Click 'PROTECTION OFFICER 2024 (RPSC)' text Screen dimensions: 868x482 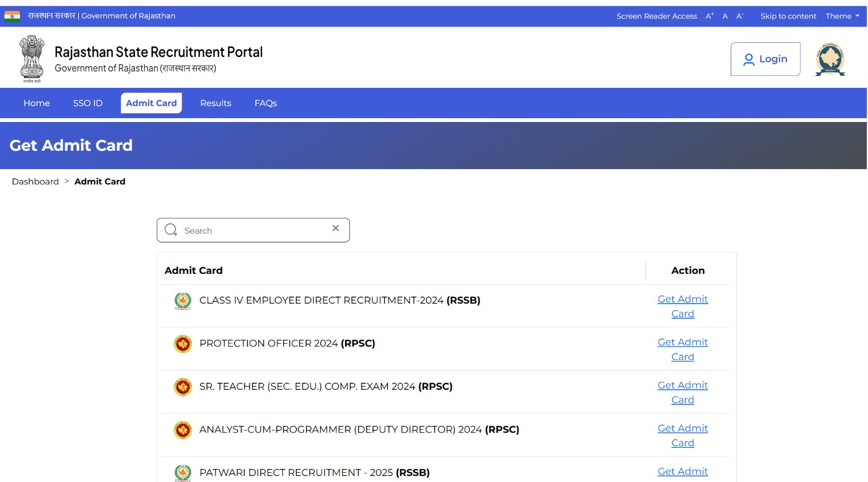[x=287, y=343]
